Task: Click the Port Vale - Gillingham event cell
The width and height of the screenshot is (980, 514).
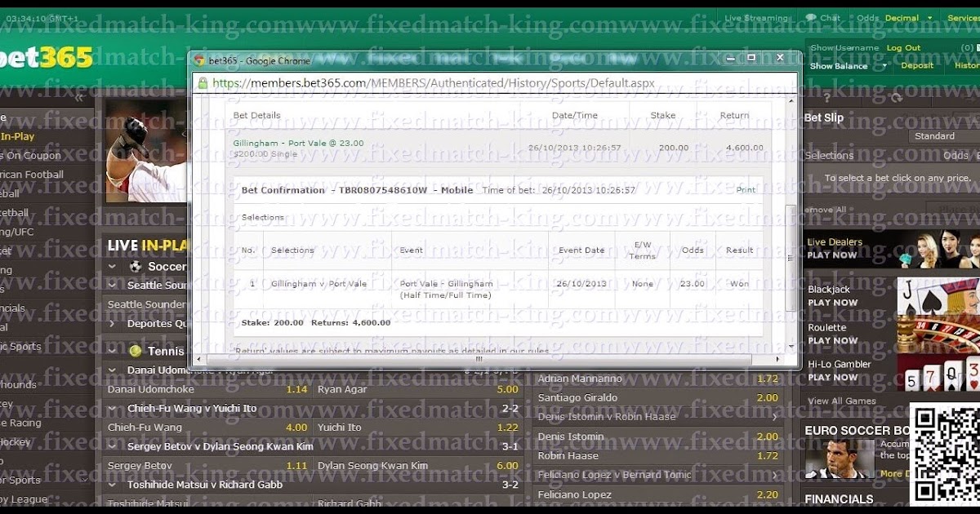Action: coord(447,289)
